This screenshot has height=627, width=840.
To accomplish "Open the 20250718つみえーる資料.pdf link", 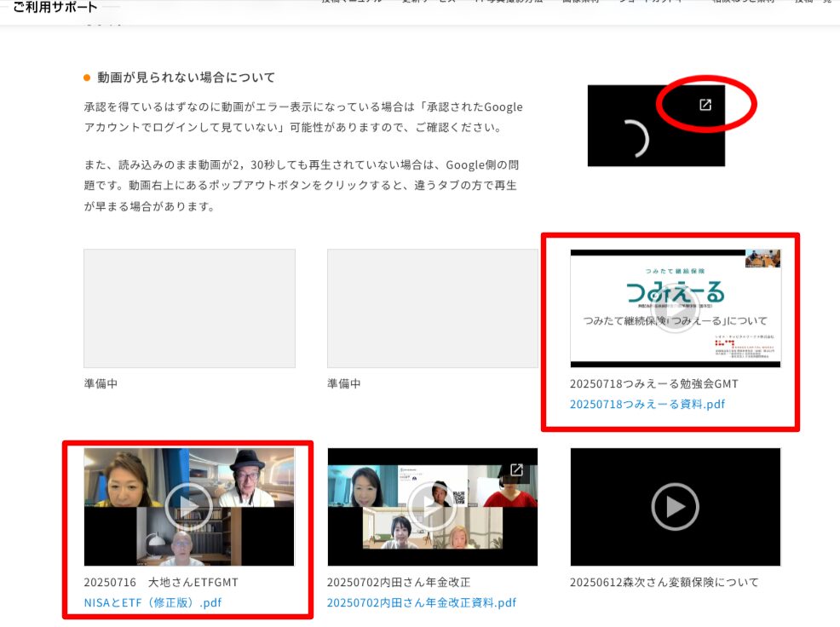I will tap(647, 404).
